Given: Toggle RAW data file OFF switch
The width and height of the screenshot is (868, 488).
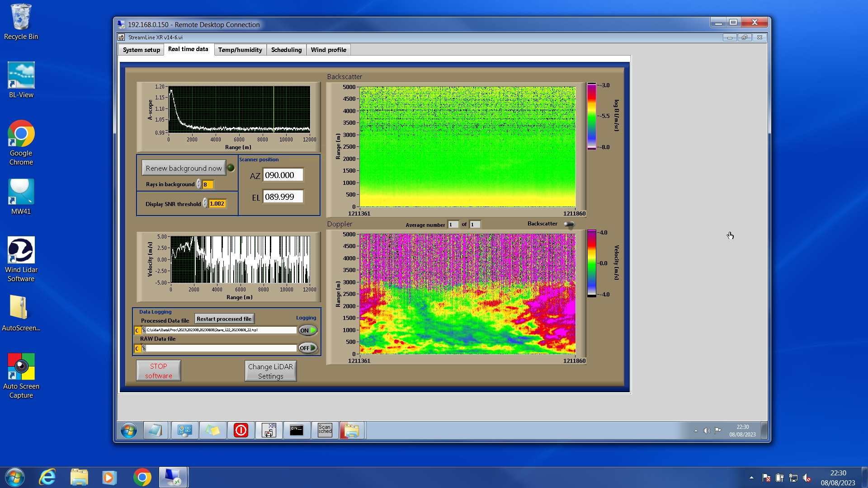Looking at the screenshot, I should click(x=308, y=348).
